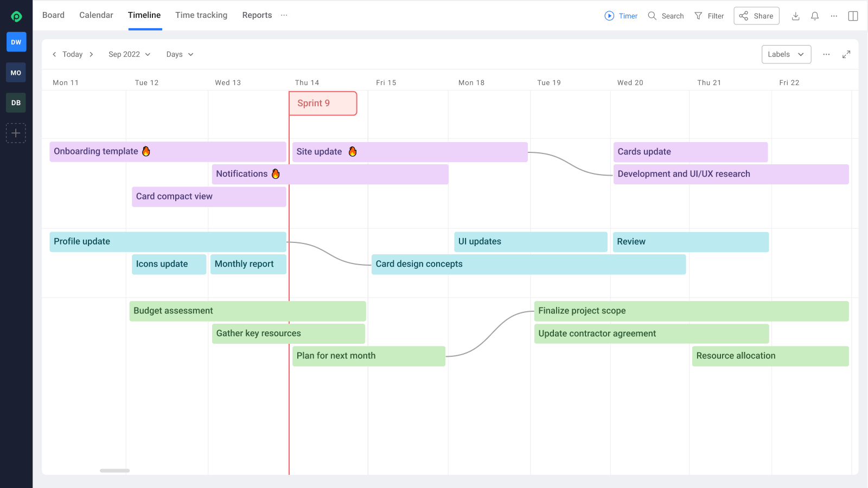Download export of the timeline

pyautogui.click(x=795, y=16)
